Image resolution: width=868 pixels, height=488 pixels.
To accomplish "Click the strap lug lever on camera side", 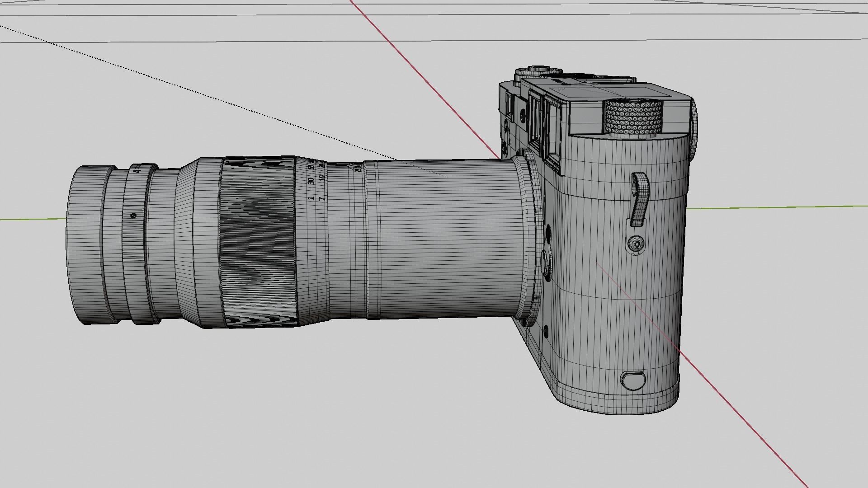I will click(x=639, y=199).
